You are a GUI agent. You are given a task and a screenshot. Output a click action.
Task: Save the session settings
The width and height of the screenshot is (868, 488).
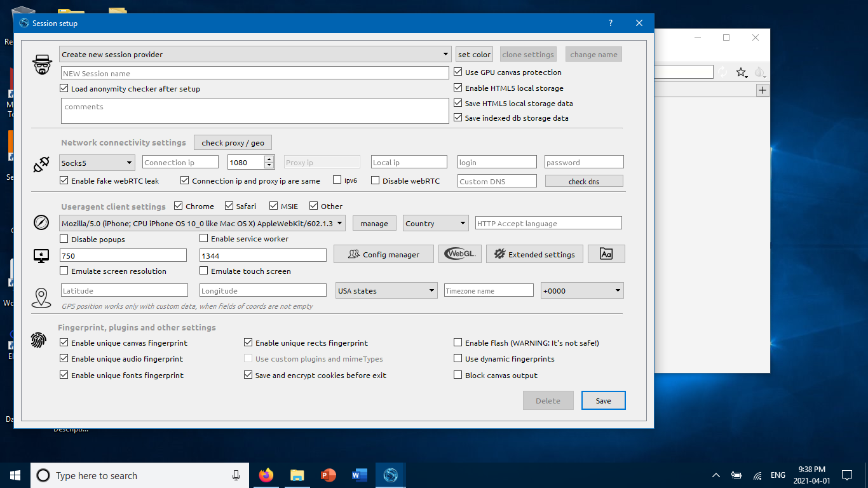[602, 400]
